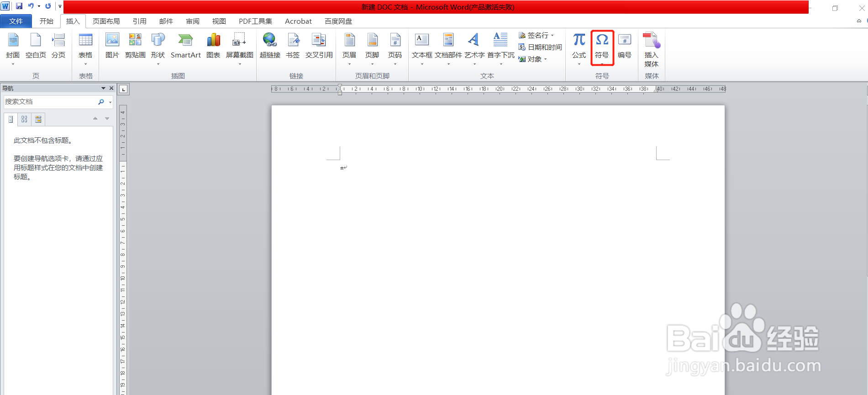This screenshot has width=868, height=395.
Task: Open the footer (页脚) menu
Action: 372,48
